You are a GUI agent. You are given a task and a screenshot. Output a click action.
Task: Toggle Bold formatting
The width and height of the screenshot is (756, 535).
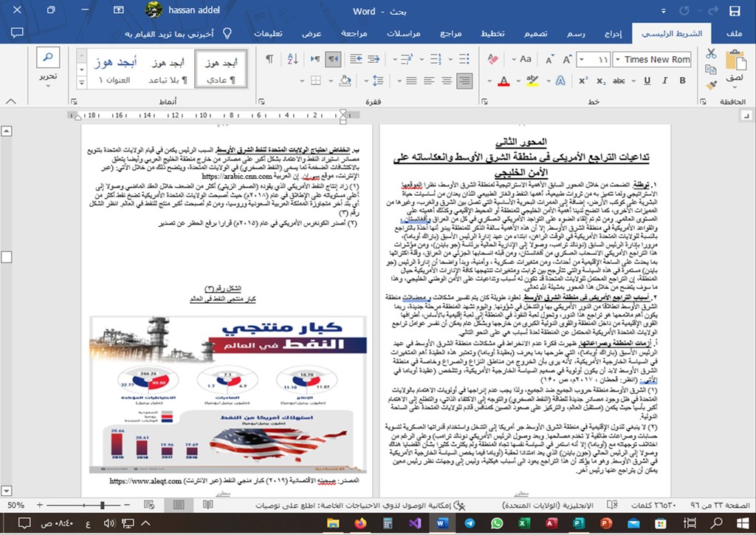(682, 81)
